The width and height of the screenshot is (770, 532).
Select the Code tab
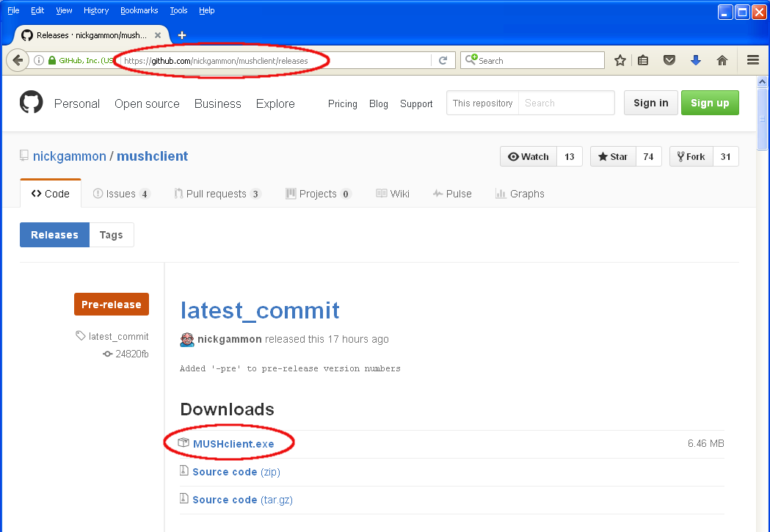51,194
